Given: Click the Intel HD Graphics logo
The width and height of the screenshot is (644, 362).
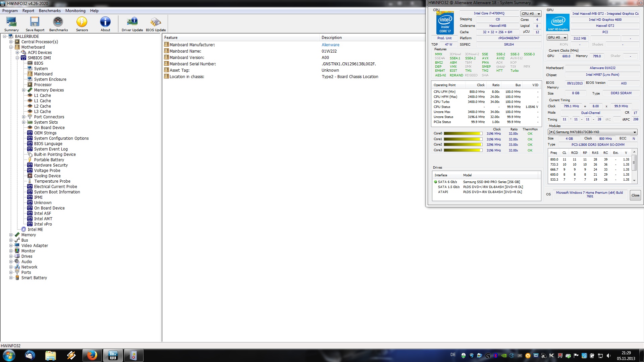Looking at the screenshot, I should point(558,22).
